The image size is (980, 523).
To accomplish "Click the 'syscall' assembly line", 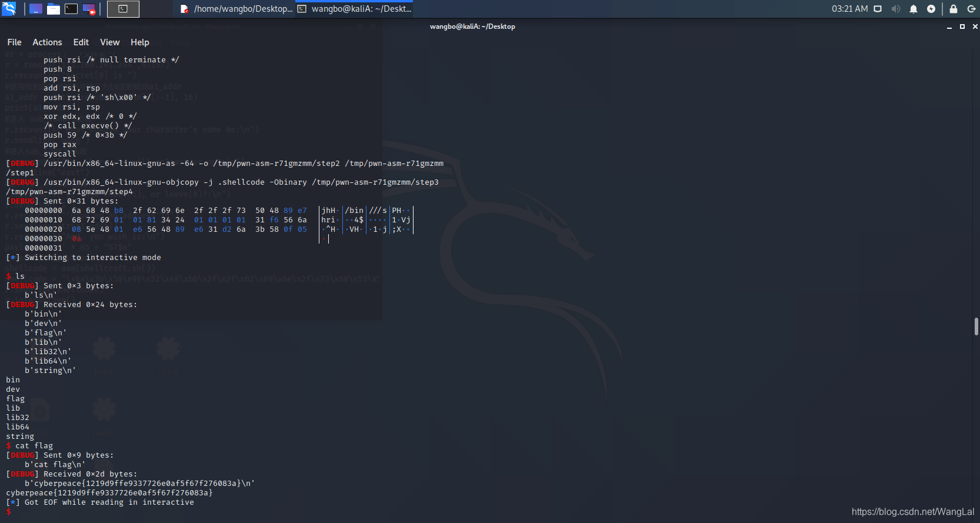I will (59, 154).
